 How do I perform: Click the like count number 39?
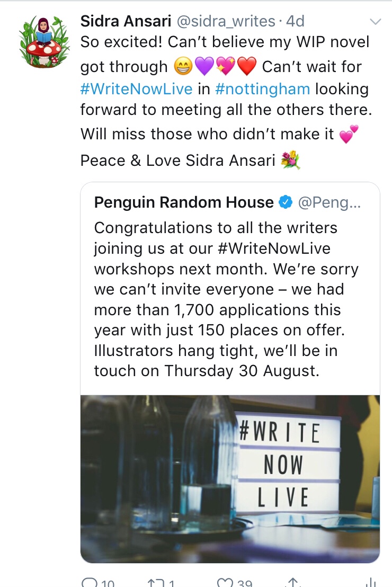[244, 583]
